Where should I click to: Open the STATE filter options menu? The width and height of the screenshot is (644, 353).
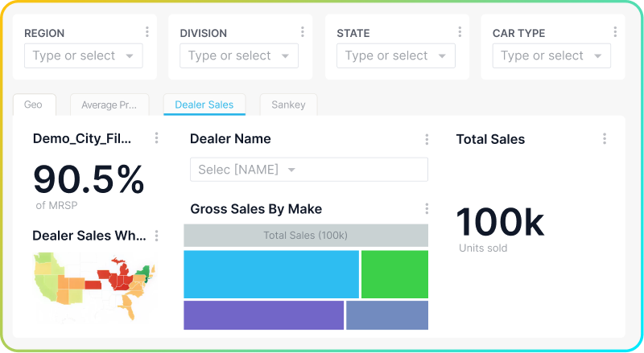click(x=460, y=32)
